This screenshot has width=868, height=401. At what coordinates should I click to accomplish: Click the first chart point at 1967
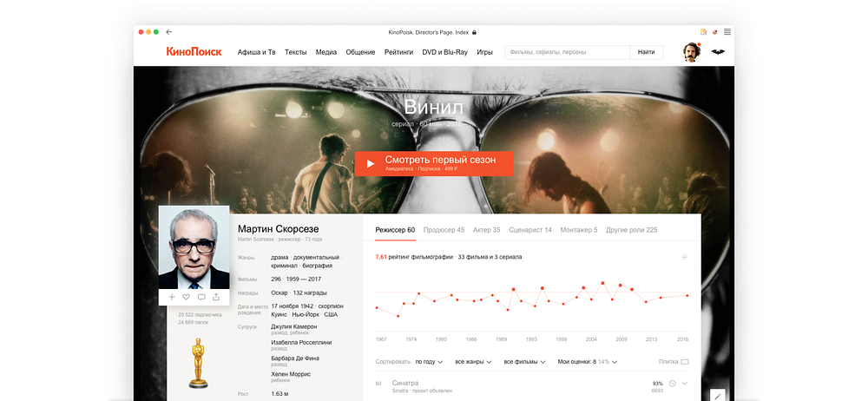point(377,307)
